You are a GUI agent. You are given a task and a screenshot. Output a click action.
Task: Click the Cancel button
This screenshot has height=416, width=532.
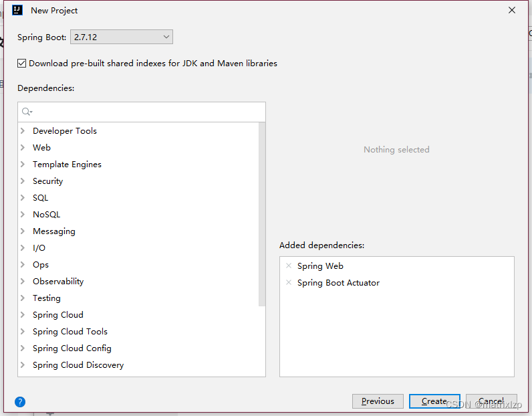(x=491, y=401)
